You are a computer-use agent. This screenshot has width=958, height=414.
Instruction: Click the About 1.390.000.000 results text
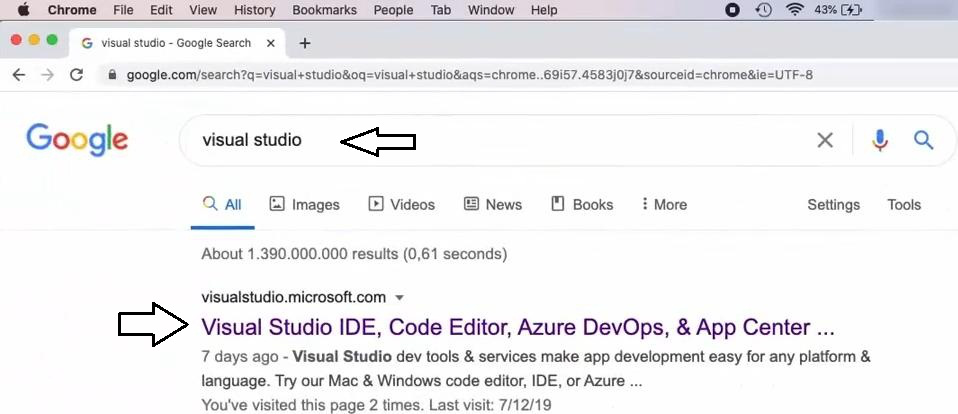[x=354, y=253]
